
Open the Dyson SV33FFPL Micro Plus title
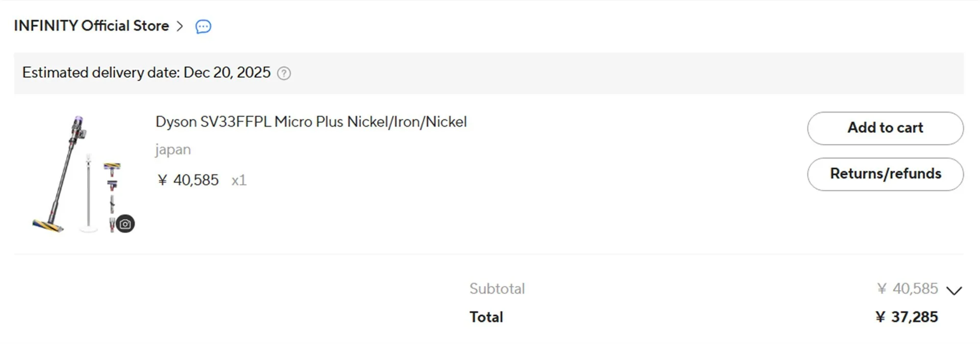tap(311, 122)
